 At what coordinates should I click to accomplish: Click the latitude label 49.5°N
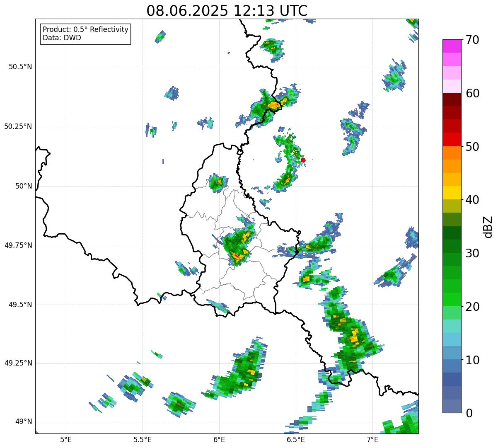20,305
